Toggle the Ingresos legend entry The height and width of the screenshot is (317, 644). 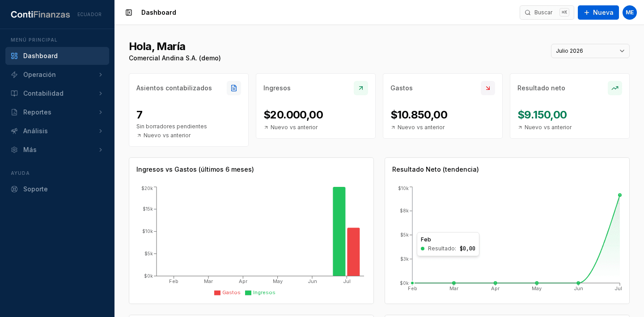[260, 292]
